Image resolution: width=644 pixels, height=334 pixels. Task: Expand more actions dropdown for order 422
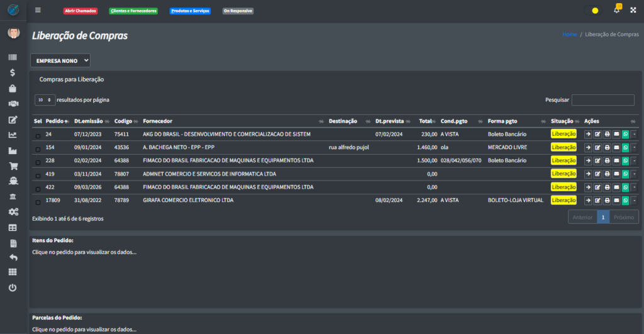click(x=634, y=187)
